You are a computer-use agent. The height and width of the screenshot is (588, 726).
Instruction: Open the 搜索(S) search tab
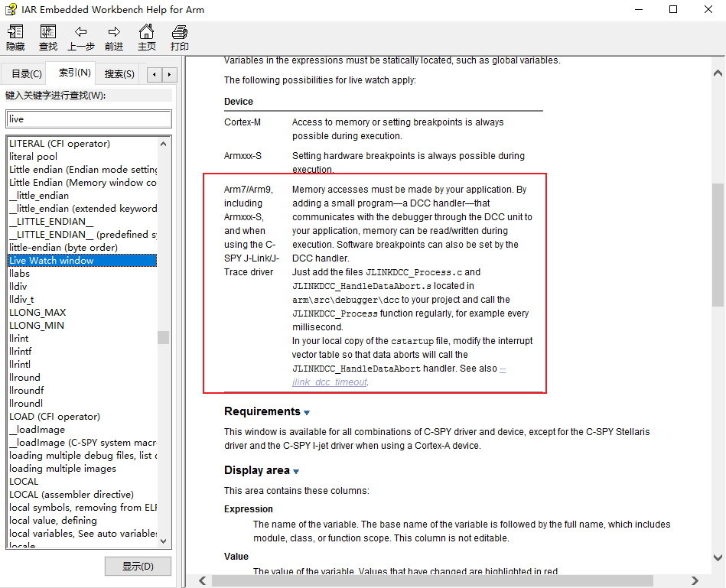click(x=119, y=74)
